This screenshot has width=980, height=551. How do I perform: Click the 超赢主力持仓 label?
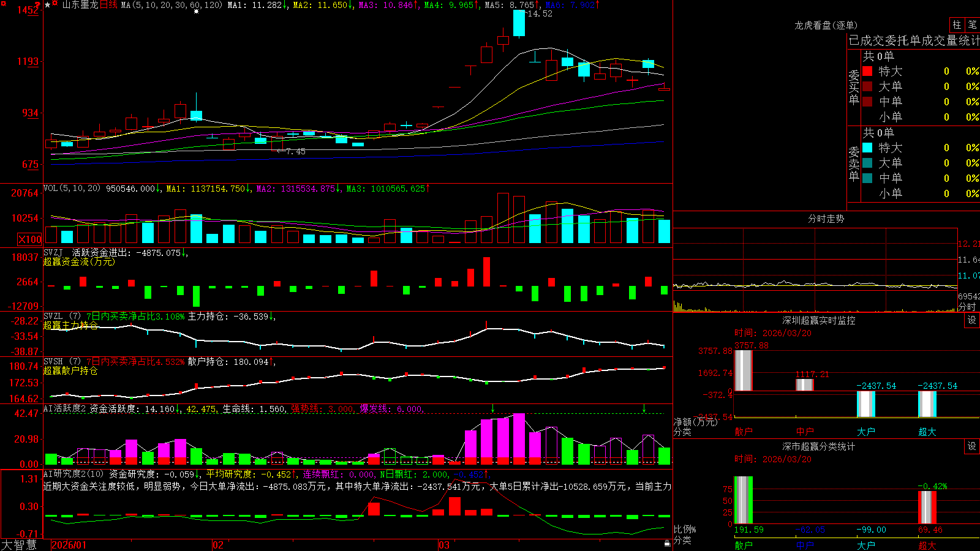click(x=70, y=325)
